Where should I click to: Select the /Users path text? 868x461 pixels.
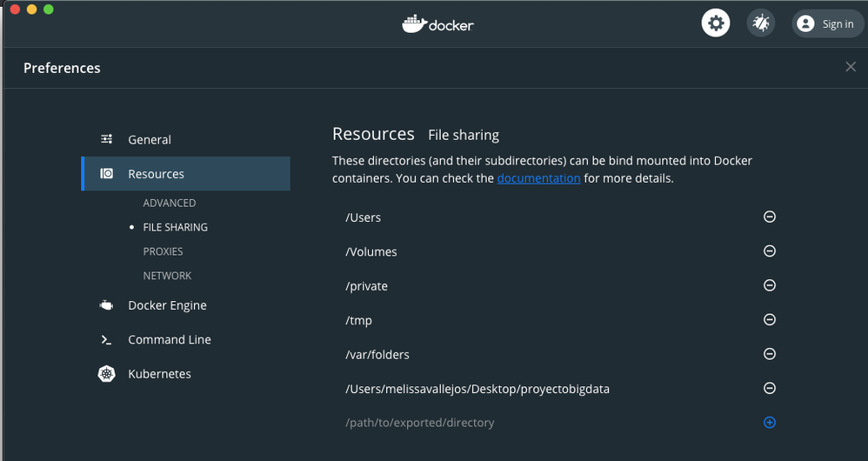pos(364,217)
